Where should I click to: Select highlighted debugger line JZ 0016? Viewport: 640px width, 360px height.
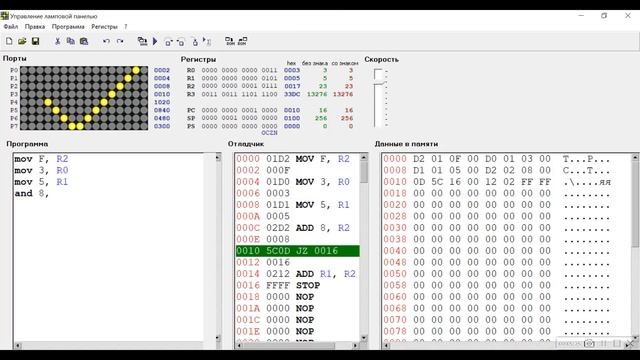pos(297,251)
